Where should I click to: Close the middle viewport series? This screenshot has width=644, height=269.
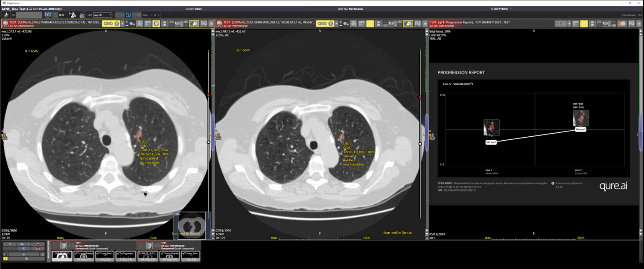tap(425, 23)
